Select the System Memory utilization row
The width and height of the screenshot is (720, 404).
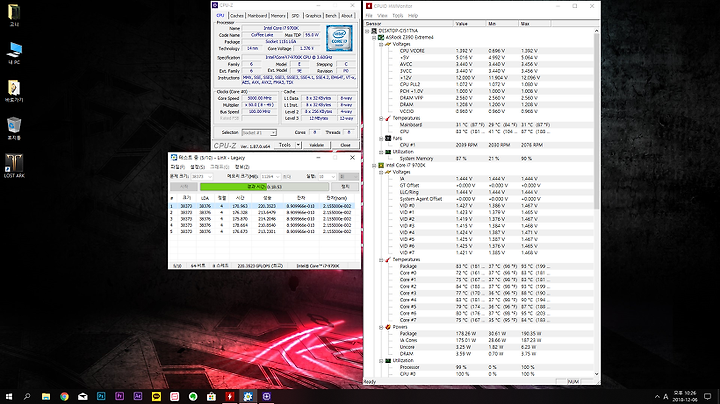478,159
